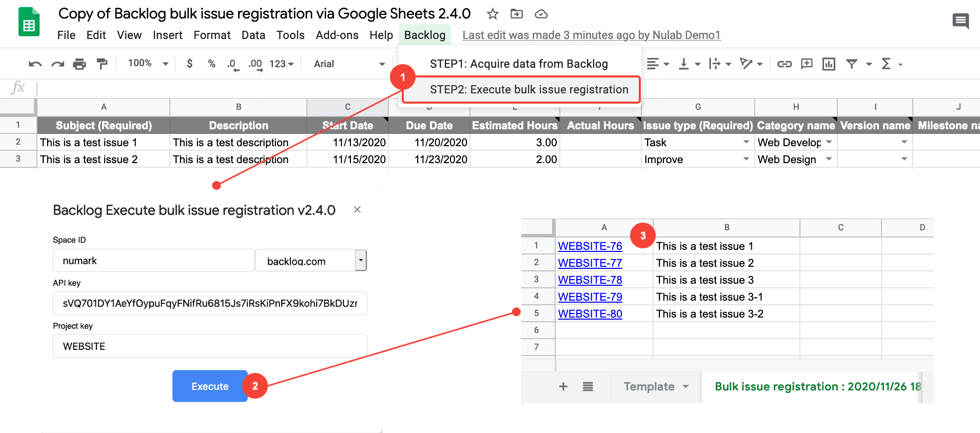Format as currency with dollar icon
980x433 pixels.
pyautogui.click(x=190, y=64)
